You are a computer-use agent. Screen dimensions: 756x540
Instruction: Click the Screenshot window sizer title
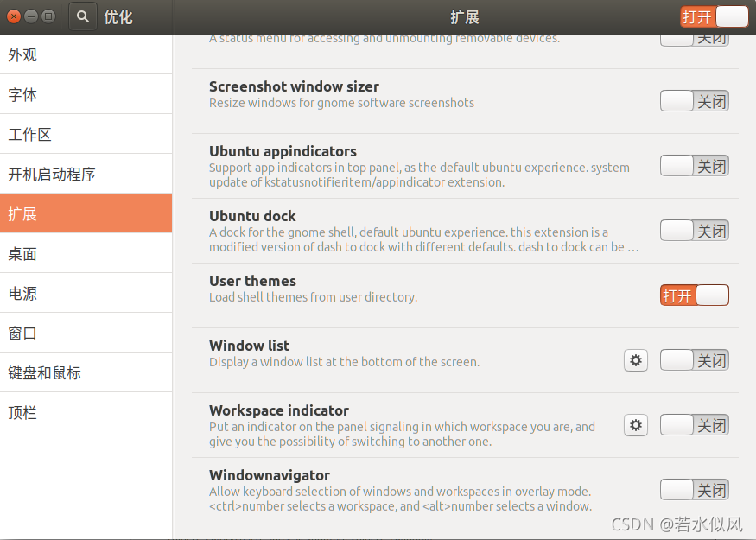coord(294,86)
